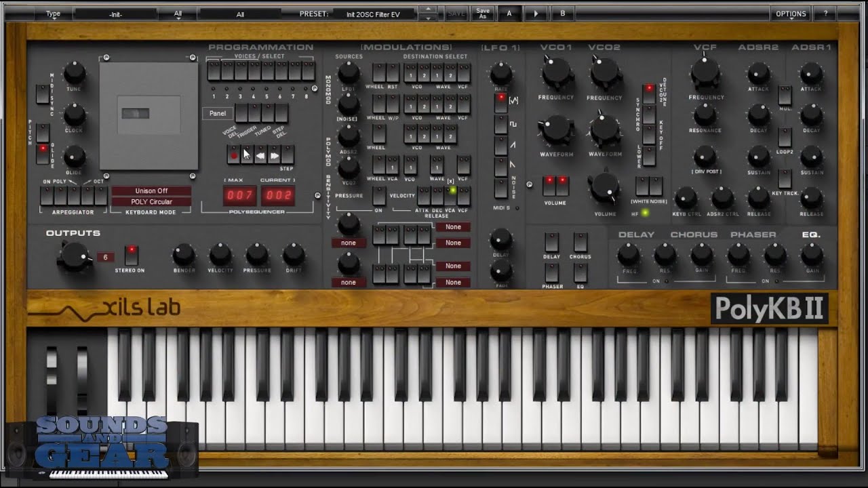Select preset slot A
This screenshot has width=868, height=488.
509,13
